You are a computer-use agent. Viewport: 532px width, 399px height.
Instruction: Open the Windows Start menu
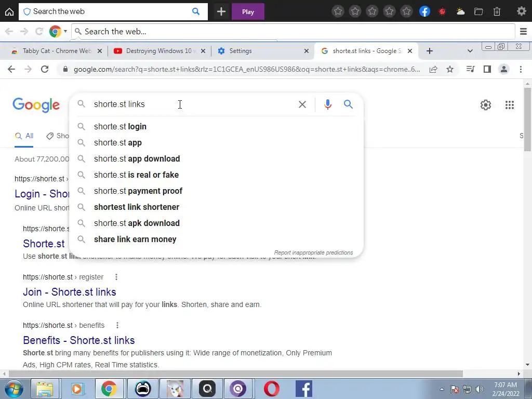coord(13,389)
